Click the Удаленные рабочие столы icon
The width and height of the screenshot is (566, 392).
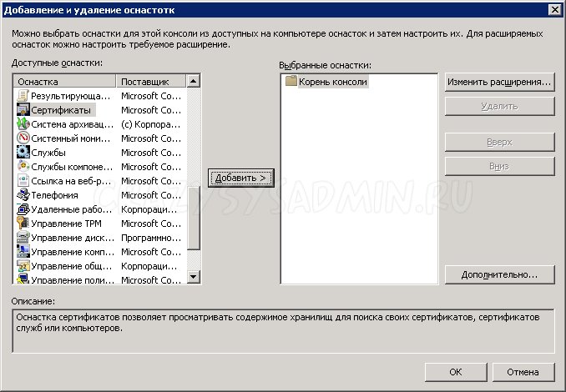(23, 209)
